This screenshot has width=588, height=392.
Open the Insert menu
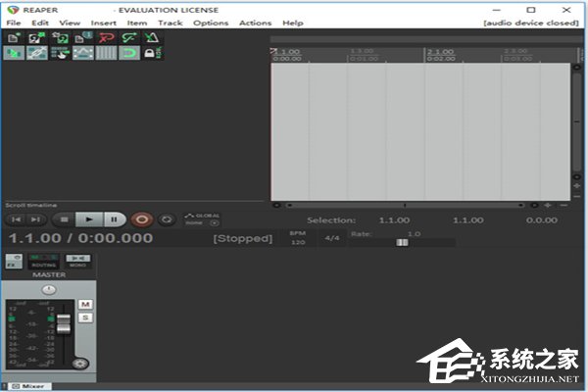pyautogui.click(x=104, y=23)
